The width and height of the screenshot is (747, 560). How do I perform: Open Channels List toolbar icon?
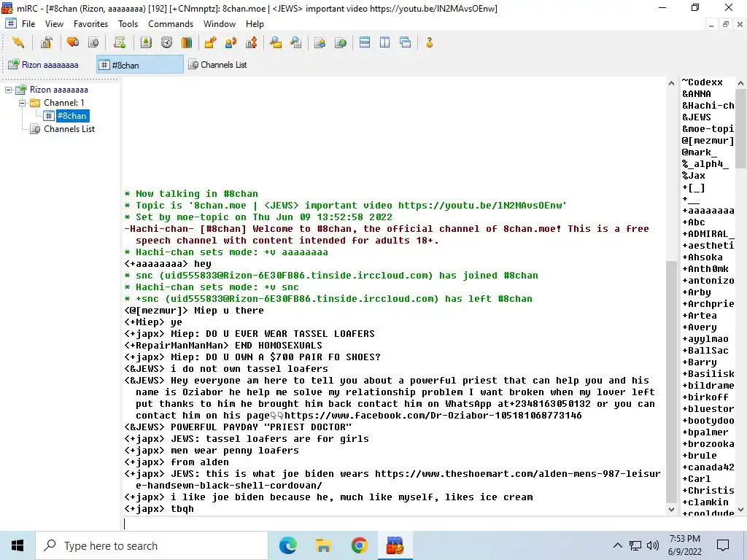94,43
